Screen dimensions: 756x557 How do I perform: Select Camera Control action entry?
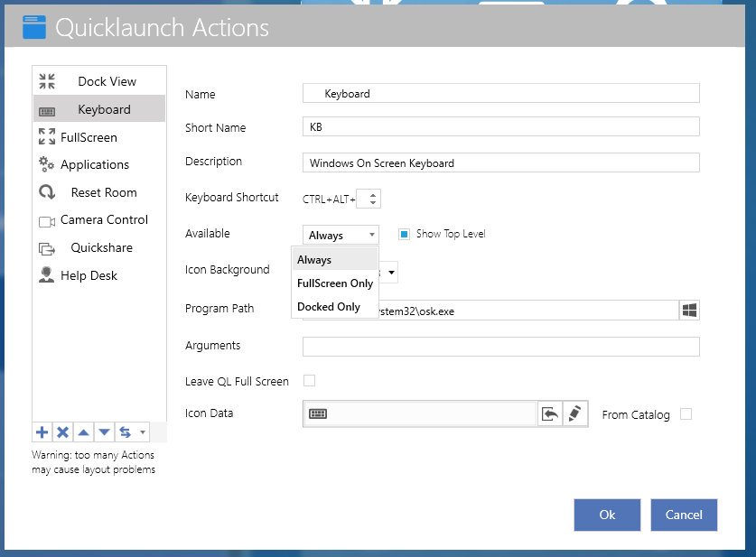pyautogui.click(x=99, y=219)
